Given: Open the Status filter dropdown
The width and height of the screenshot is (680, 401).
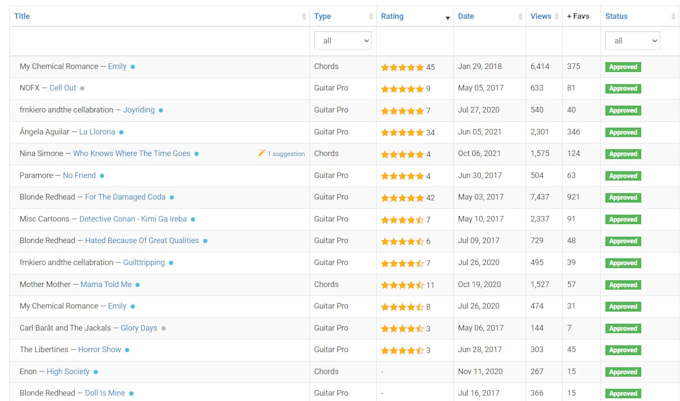Looking at the screenshot, I should (x=633, y=41).
